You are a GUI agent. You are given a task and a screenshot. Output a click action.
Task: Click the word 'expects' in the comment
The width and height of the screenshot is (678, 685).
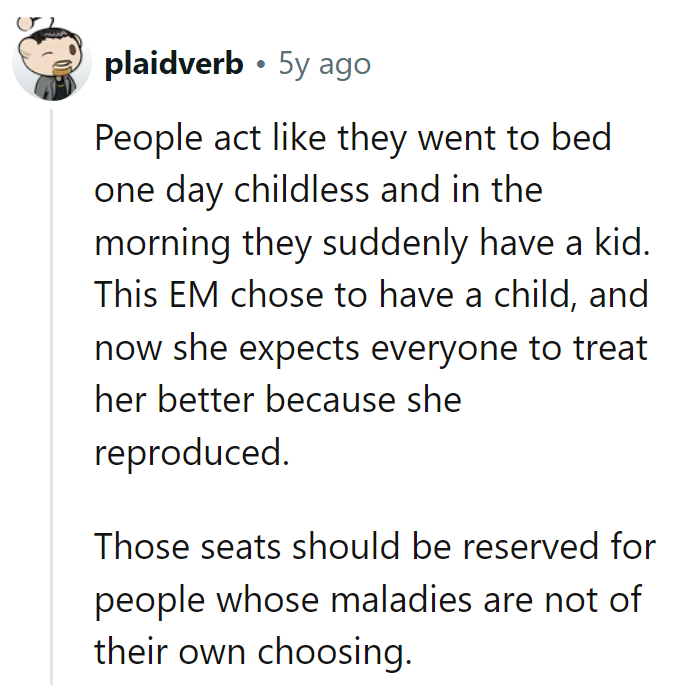point(299,349)
